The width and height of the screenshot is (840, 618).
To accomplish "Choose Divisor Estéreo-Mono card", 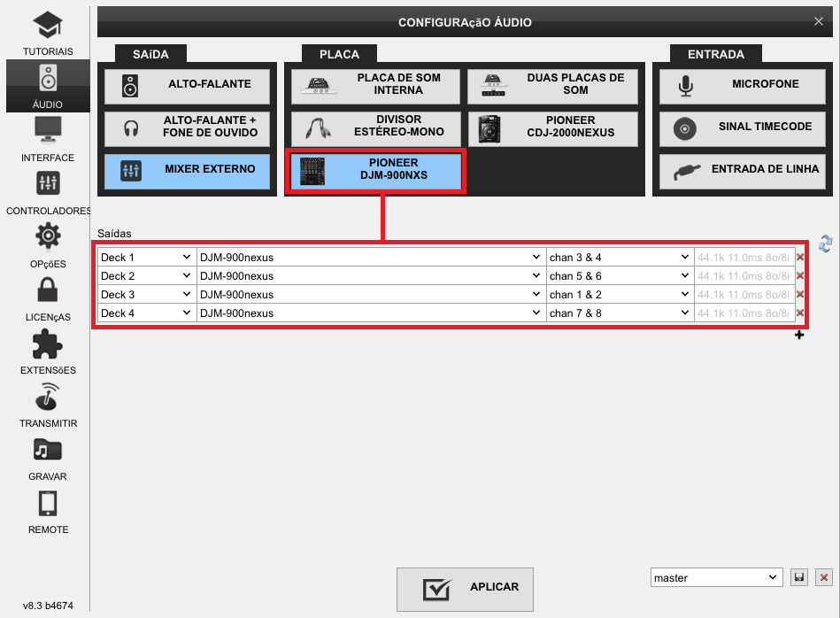I will pos(375,128).
